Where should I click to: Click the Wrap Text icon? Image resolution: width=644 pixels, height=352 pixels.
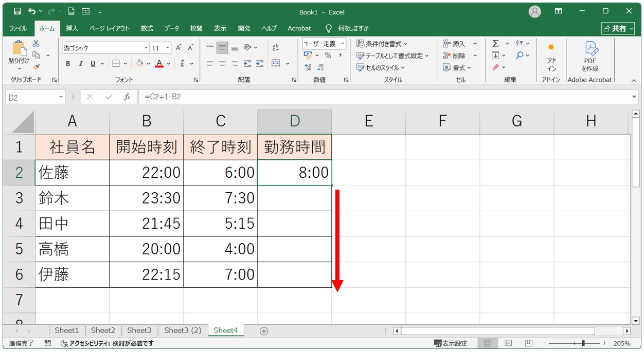tap(276, 48)
